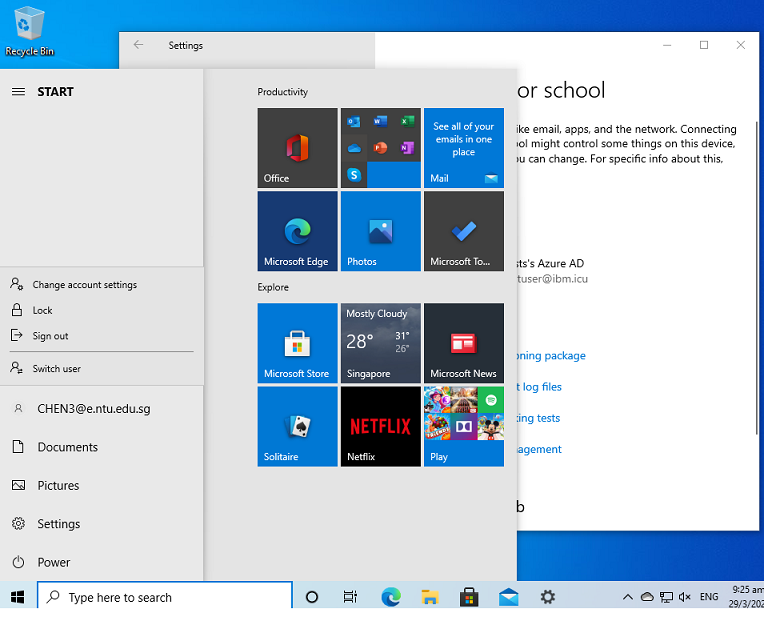The image size is (764, 641).
Task: Open Pictures from Start sidebar
Action: (x=102, y=486)
